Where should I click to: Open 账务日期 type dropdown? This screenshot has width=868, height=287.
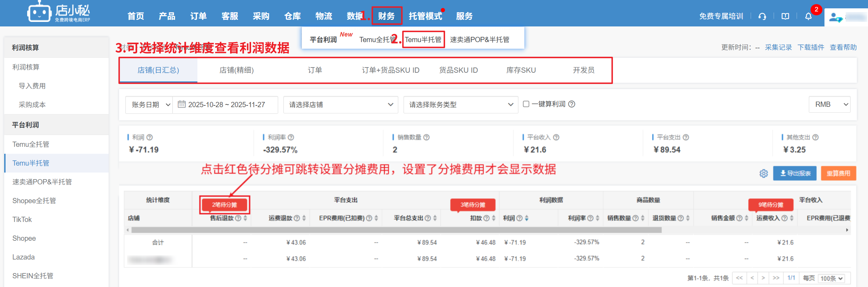pyautogui.click(x=149, y=105)
